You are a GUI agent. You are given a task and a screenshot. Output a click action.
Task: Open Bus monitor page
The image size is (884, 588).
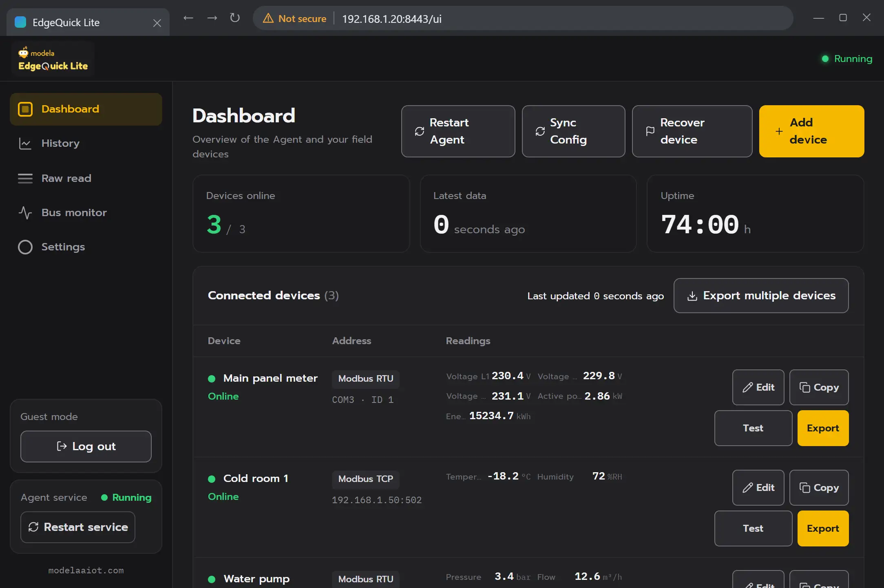(x=86, y=212)
